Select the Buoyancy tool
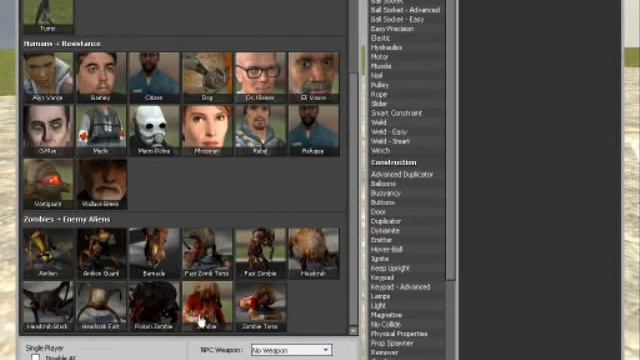 386,193
